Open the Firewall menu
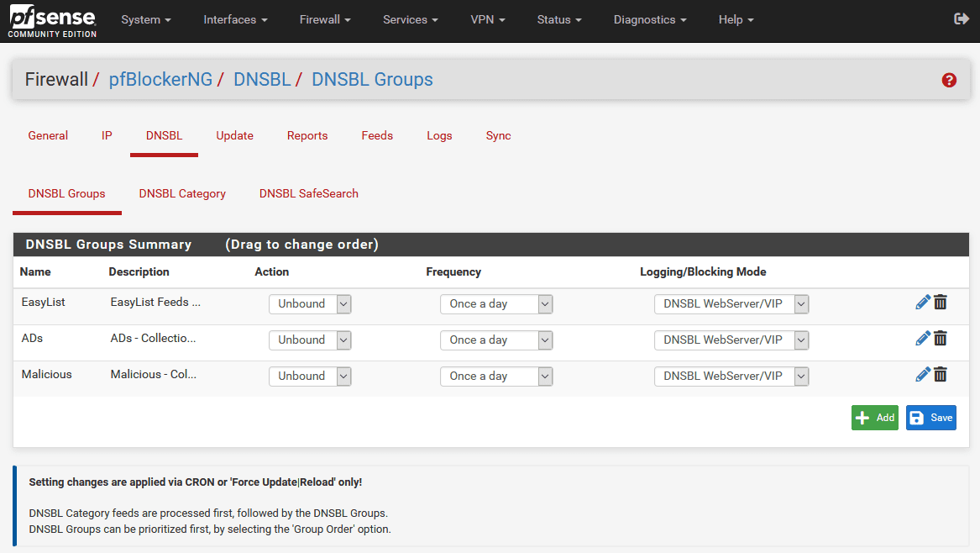The width and height of the screenshot is (980, 553). pyautogui.click(x=325, y=20)
